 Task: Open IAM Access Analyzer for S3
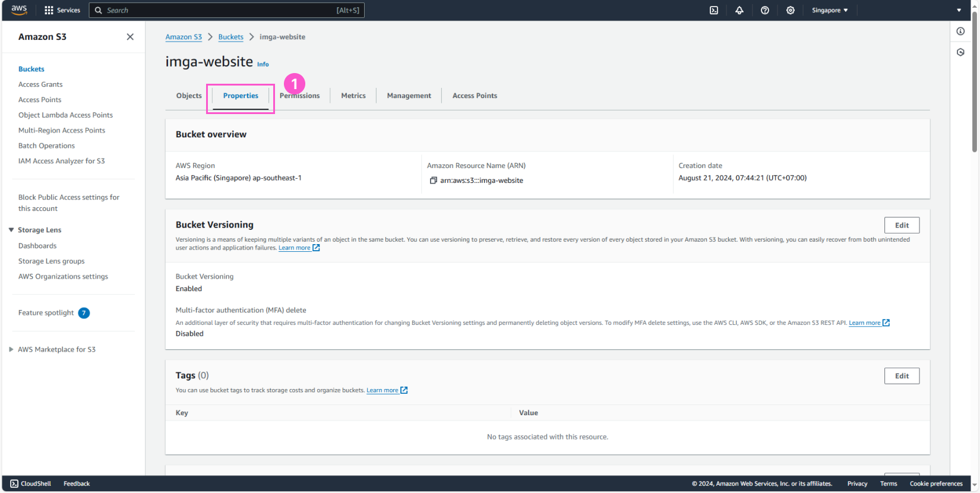(62, 161)
